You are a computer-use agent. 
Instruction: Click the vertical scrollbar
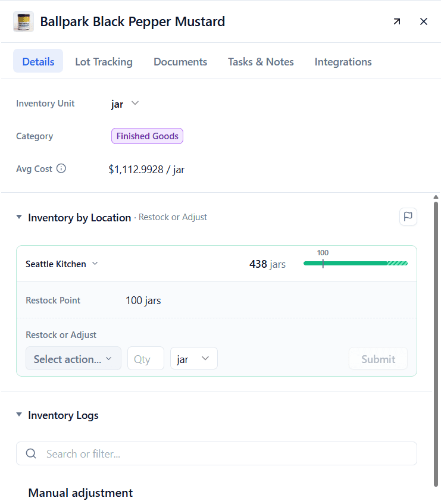(x=436, y=344)
